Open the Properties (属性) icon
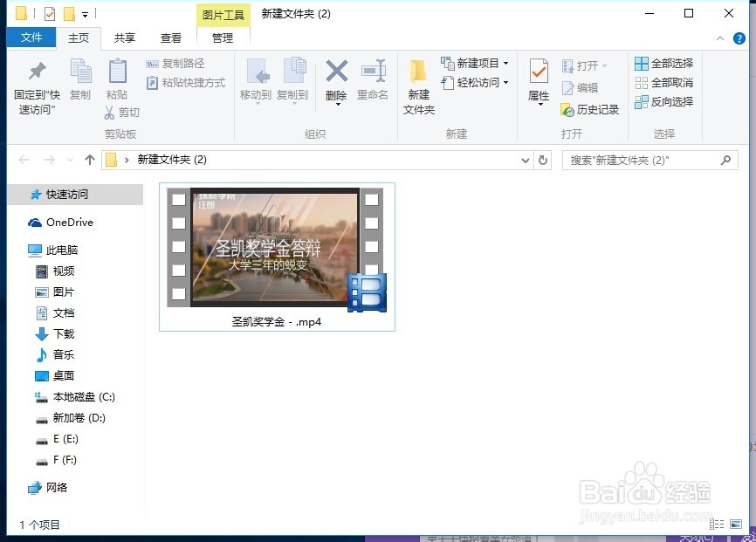756x542 pixels. 539,72
